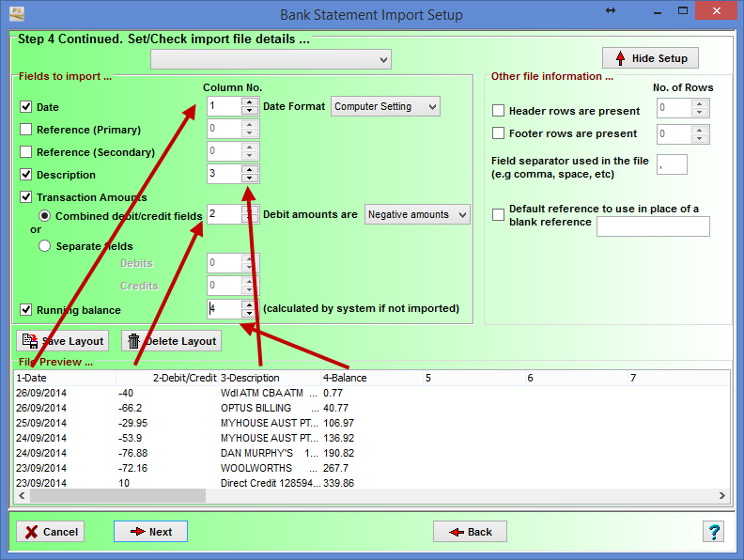
Task: Select Combined debit/credit fields radio button
Action: point(44,216)
